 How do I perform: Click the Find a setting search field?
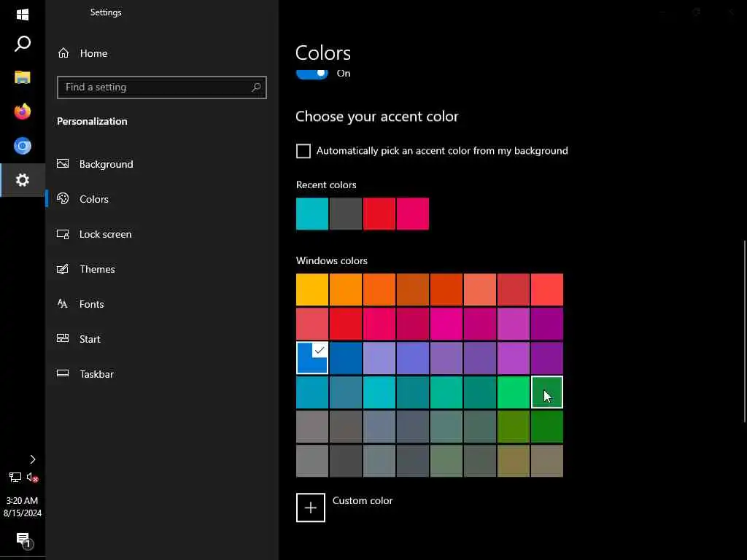point(153,87)
